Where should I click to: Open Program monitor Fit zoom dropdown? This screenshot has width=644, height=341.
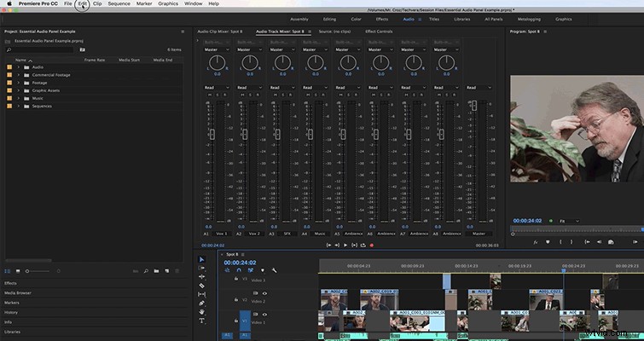pos(569,221)
